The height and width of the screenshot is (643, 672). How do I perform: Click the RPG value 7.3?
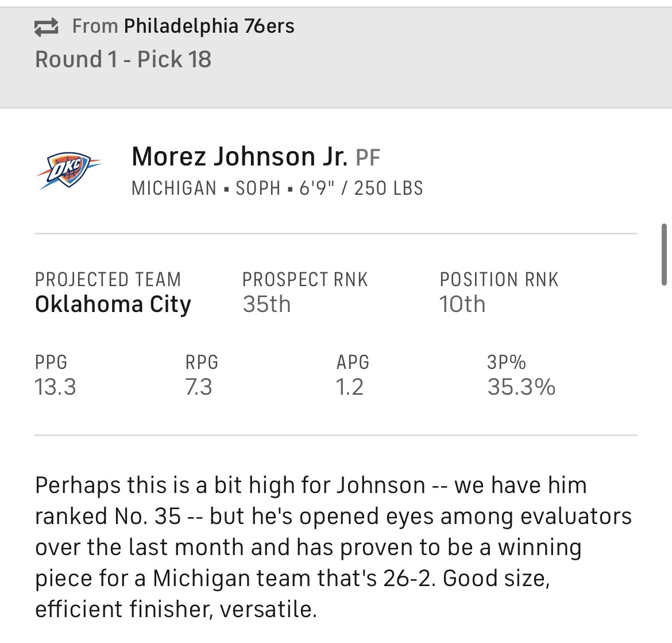point(198,387)
